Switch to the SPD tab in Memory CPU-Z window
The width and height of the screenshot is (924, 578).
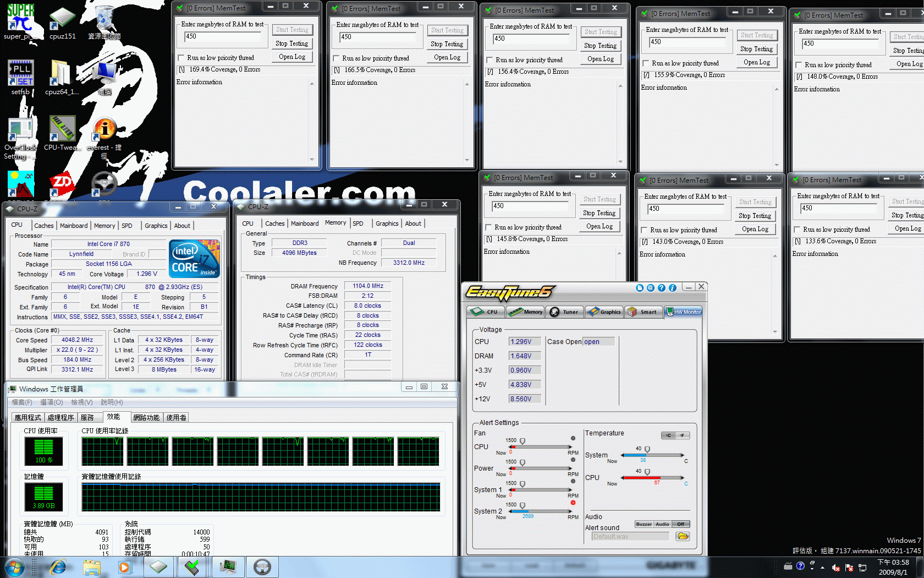point(358,223)
